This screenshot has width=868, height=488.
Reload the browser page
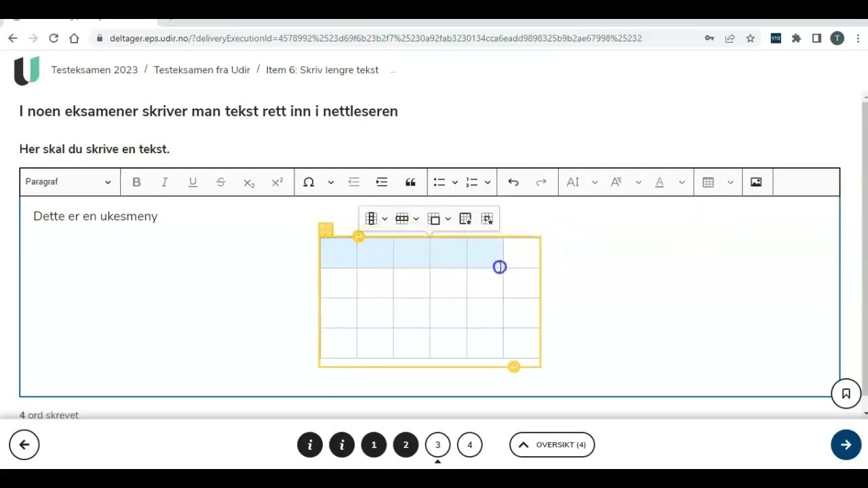coord(54,39)
